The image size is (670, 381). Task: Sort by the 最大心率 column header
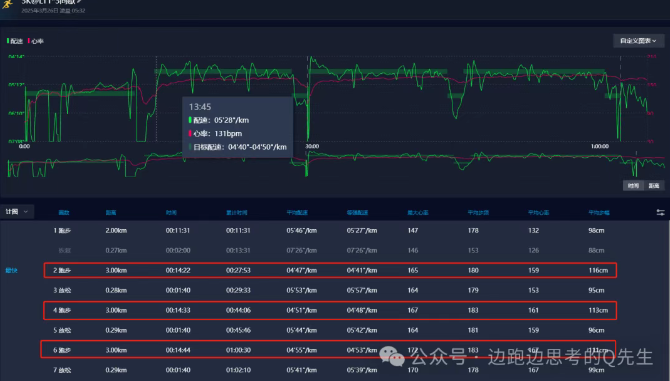click(x=418, y=212)
